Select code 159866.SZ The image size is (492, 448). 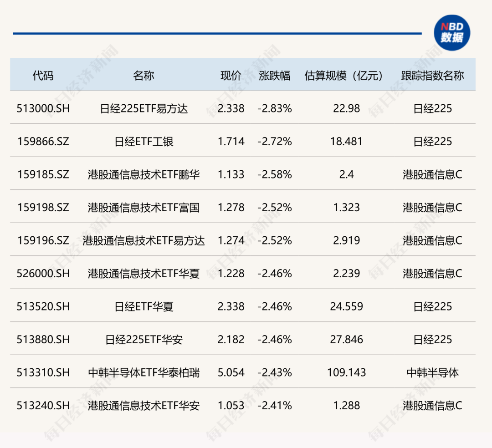[43, 142]
